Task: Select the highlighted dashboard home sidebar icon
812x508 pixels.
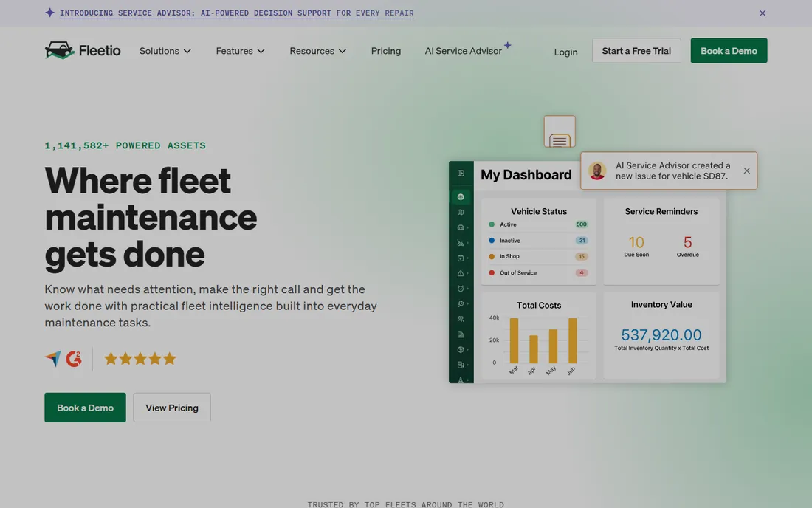Action: click(461, 197)
